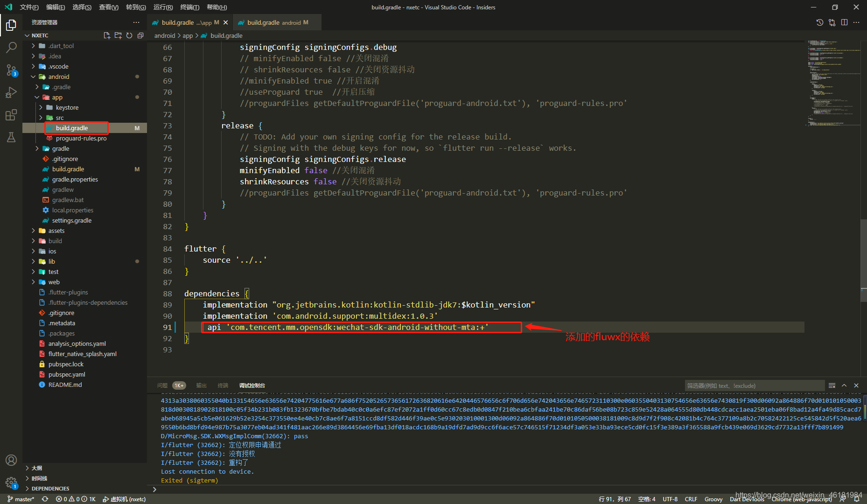Open proguard-rules.pro file
This screenshot has height=504, width=867.
click(81, 138)
